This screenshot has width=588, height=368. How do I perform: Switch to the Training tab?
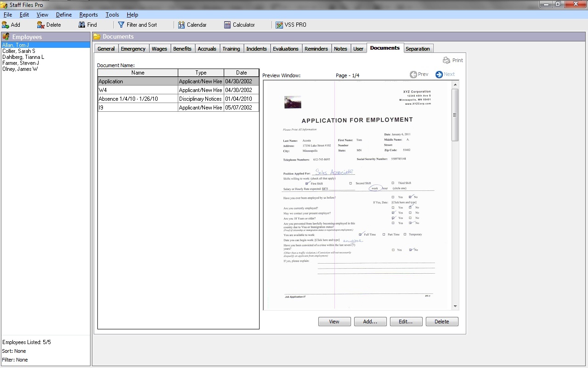231,49
